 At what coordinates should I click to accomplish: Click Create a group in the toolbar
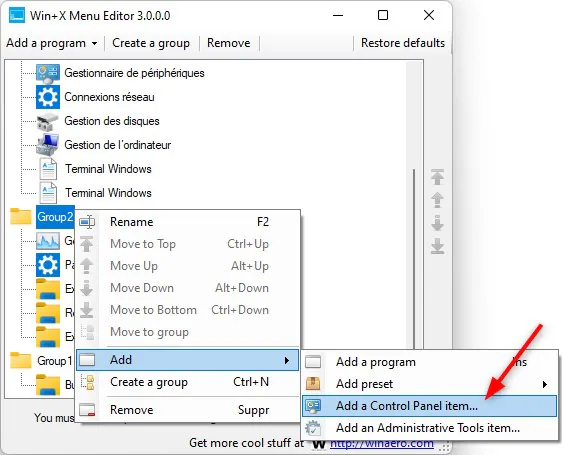click(x=151, y=43)
